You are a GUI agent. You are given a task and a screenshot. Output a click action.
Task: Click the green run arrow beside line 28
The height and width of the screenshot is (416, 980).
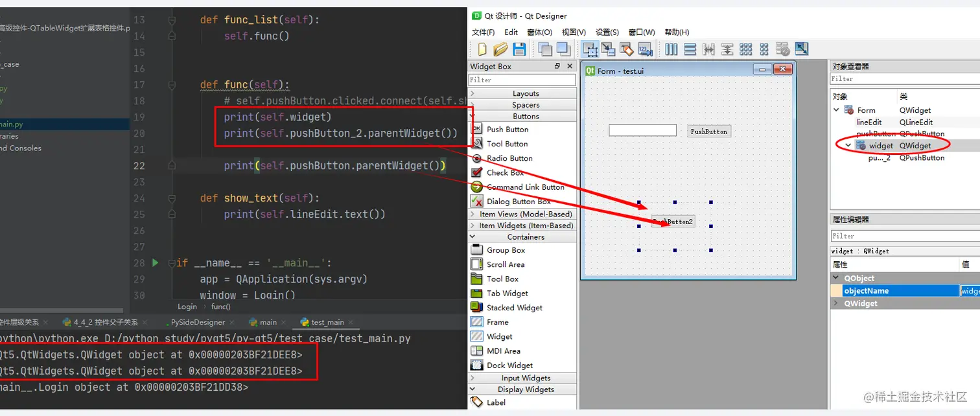[155, 262]
